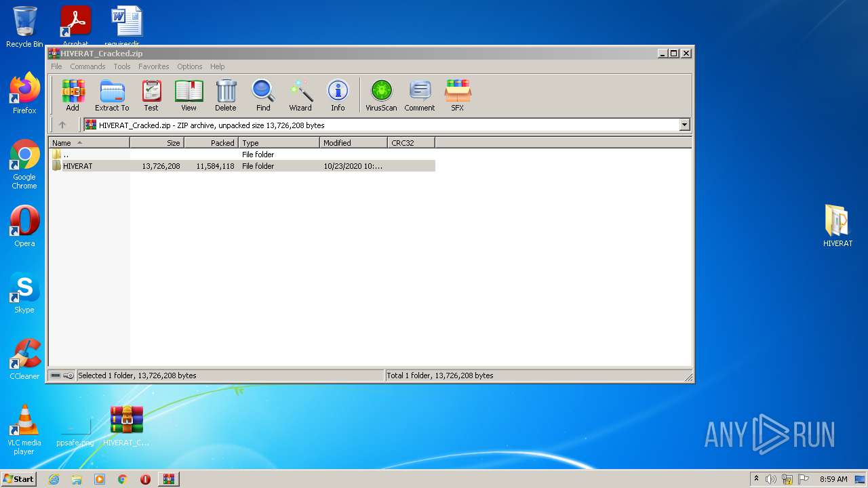Screen dimensions: 868x488
Task: Open the View file tool
Action: (x=189, y=96)
